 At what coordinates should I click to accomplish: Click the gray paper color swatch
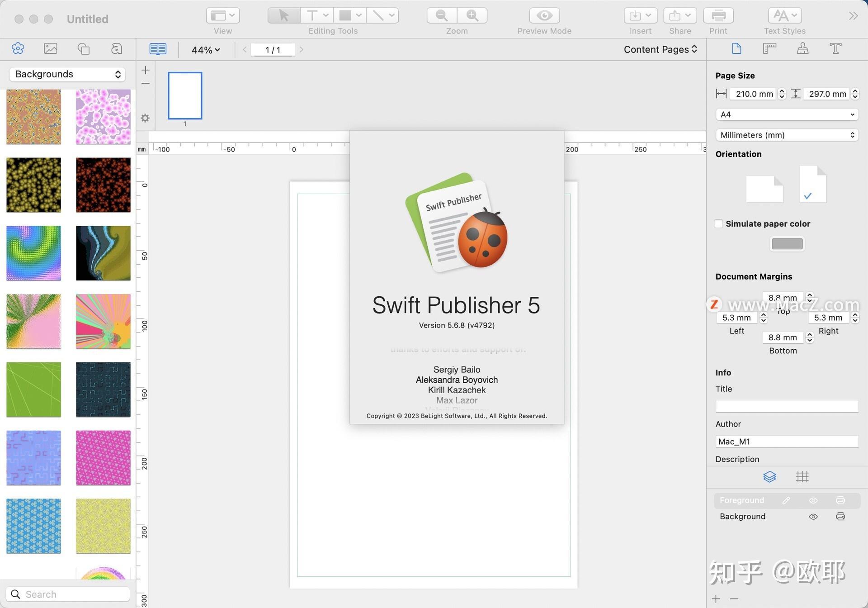tap(787, 244)
